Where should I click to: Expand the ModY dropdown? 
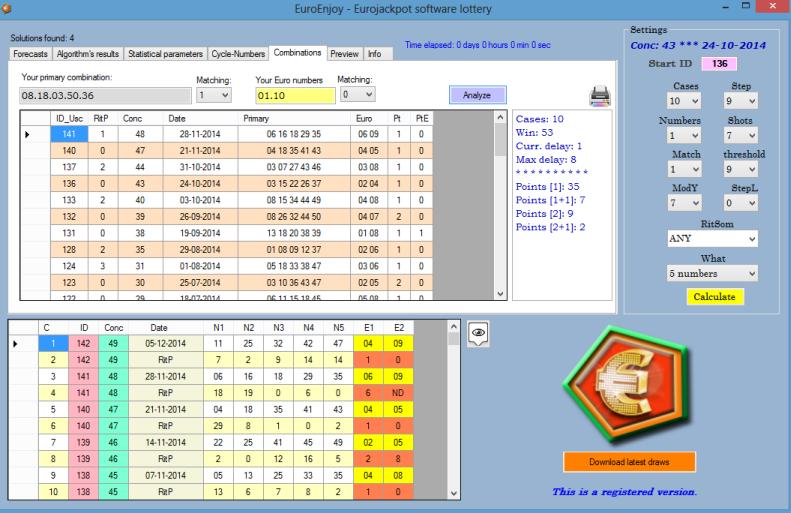tap(684, 203)
